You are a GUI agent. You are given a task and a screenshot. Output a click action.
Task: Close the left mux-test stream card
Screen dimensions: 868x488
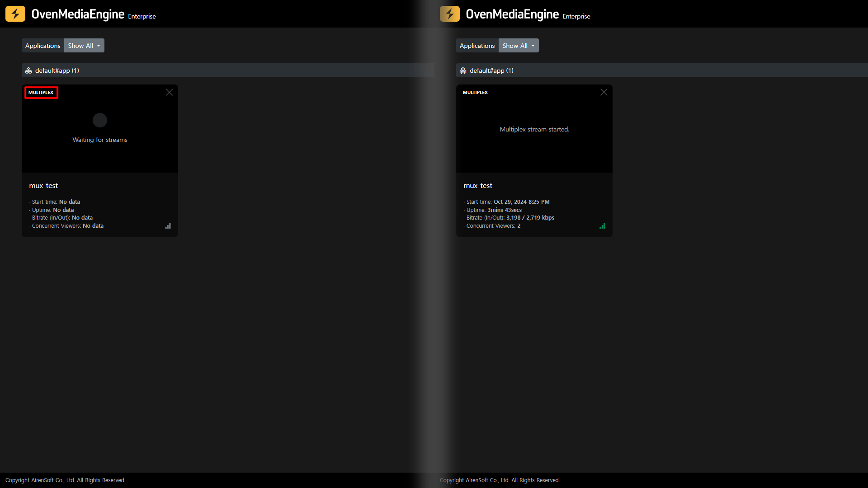tap(170, 92)
